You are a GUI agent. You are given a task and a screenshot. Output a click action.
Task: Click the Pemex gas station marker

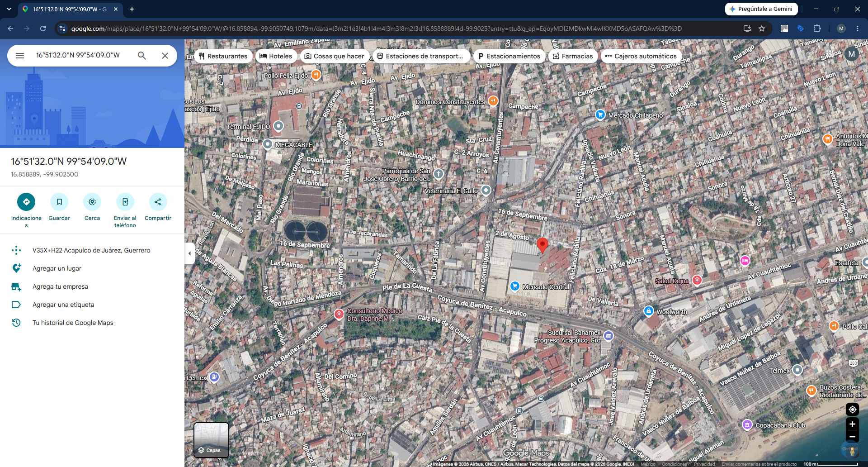(214, 377)
